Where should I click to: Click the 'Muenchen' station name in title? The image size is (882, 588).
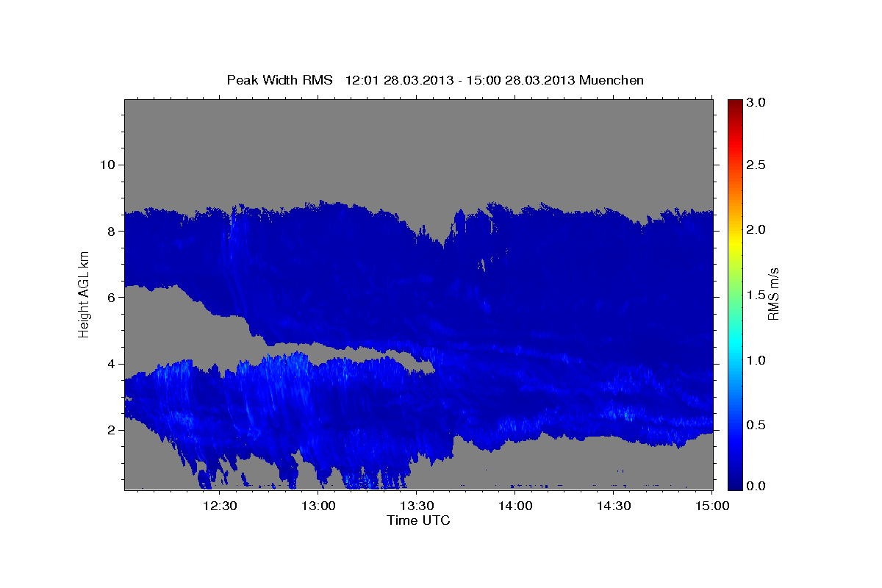(x=612, y=80)
